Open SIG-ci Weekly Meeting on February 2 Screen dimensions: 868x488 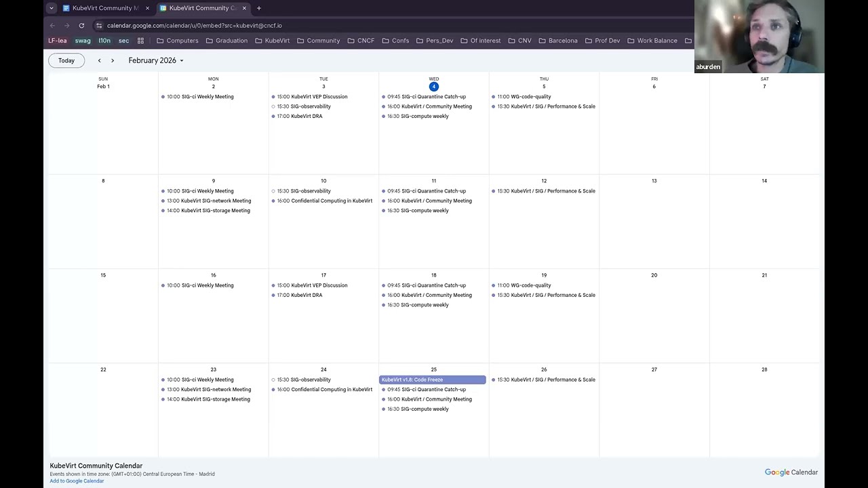[x=197, y=97]
